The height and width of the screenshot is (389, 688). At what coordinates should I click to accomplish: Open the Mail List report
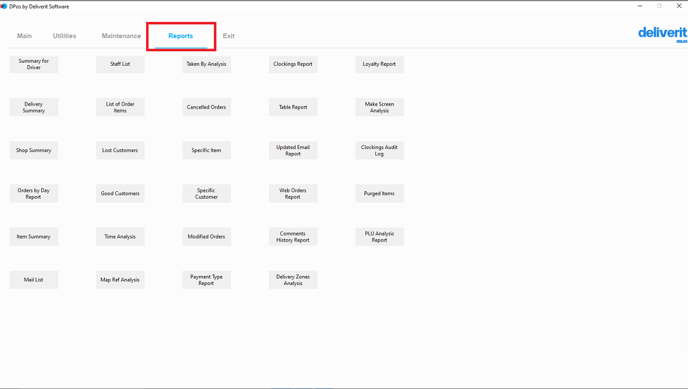click(34, 280)
